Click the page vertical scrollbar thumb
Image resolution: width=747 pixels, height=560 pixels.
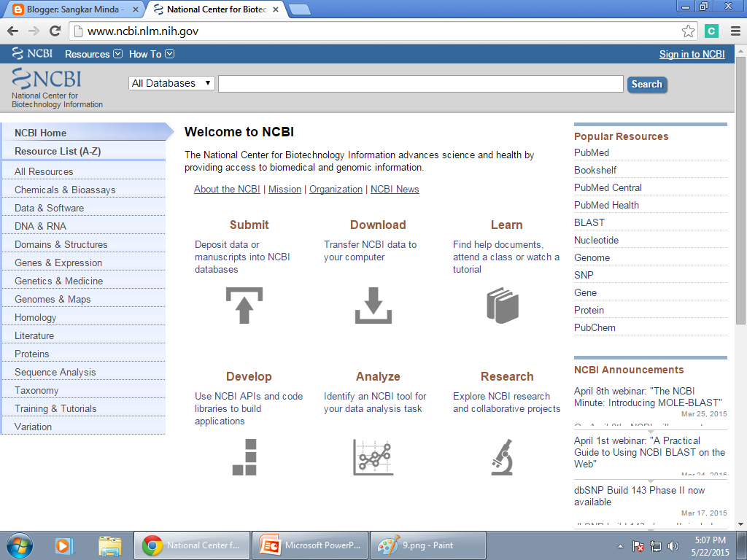pyautogui.click(x=741, y=190)
